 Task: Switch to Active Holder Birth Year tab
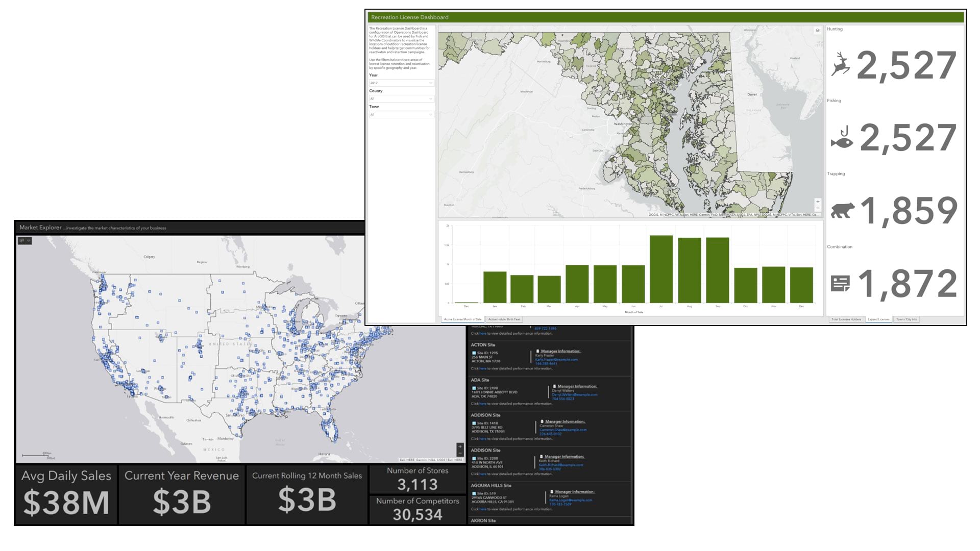(504, 319)
